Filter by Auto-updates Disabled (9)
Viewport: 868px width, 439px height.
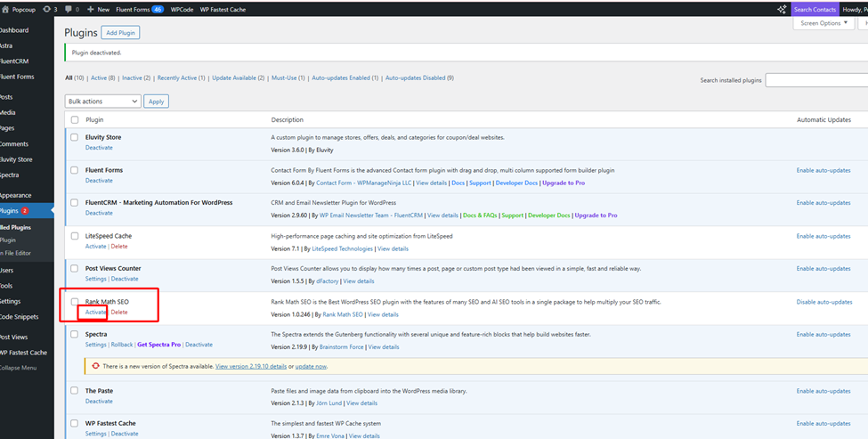tap(419, 78)
